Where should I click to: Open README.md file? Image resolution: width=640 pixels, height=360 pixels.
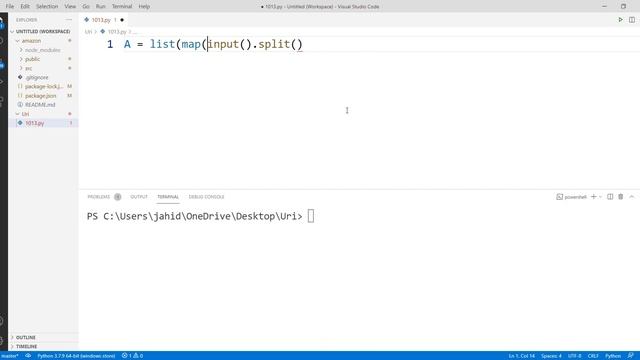point(40,105)
